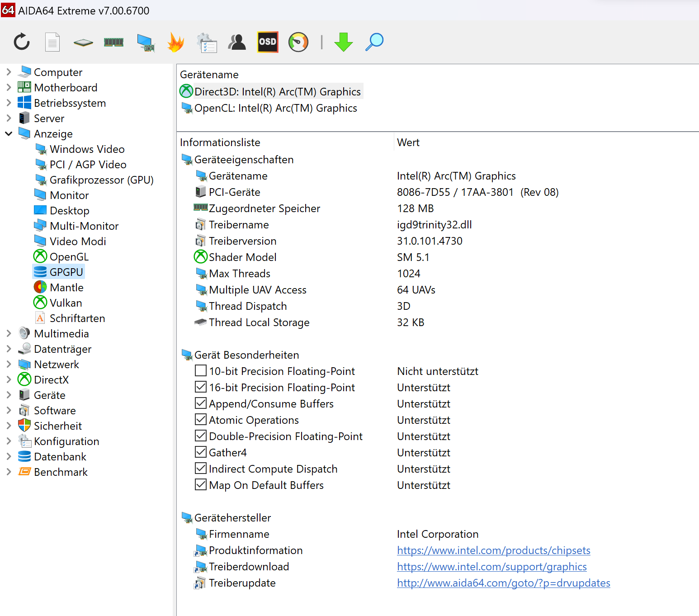Open the Preferences checklist toolbar icon
The width and height of the screenshot is (699, 616).
(x=207, y=43)
